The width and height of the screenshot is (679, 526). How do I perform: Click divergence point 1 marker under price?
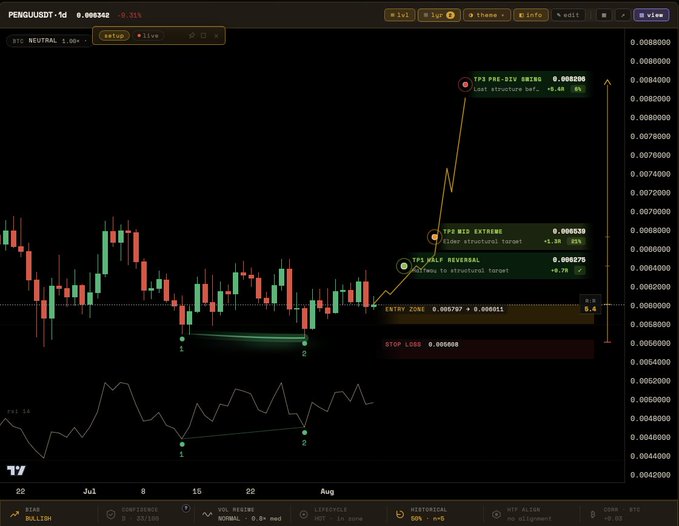(182, 339)
